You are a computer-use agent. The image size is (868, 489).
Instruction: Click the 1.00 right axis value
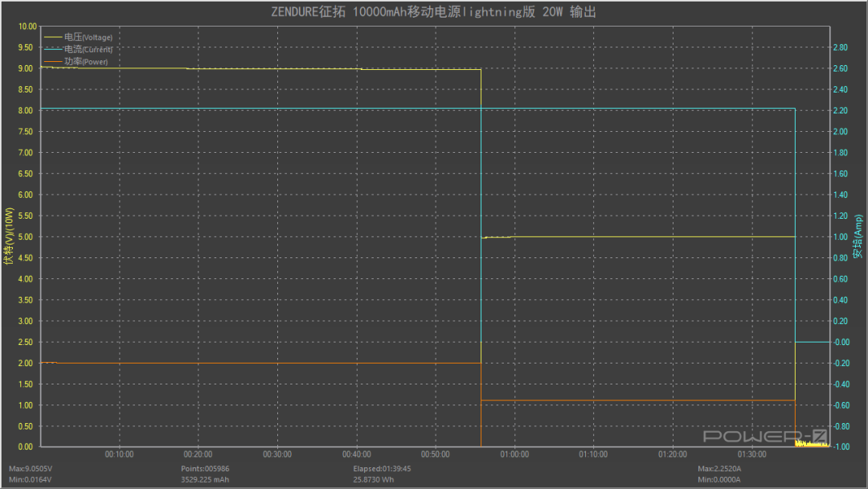841,236
